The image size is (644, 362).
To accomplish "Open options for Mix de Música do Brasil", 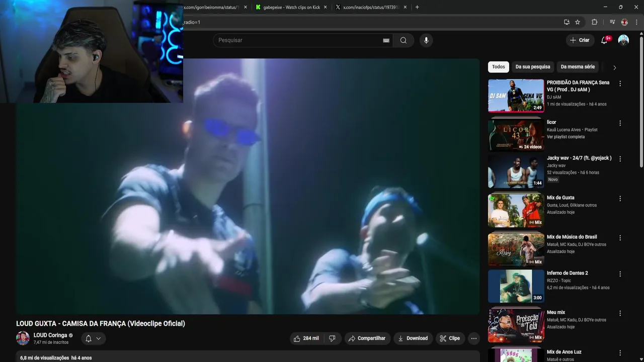I will pos(620,238).
